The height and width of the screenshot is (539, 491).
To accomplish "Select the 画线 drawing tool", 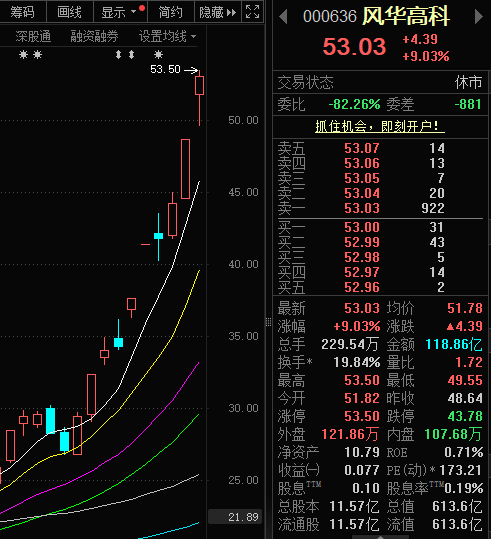I will point(69,12).
